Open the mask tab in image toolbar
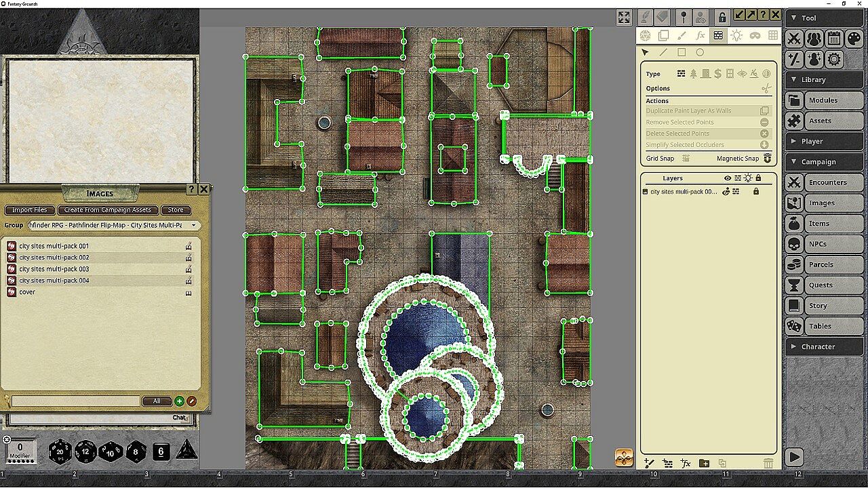The width and height of the screenshot is (868, 488). pyautogui.click(x=755, y=35)
